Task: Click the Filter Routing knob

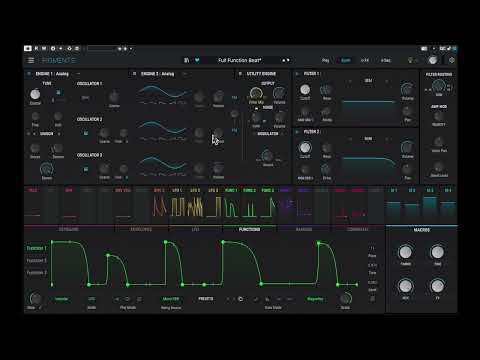Action: 439,86
